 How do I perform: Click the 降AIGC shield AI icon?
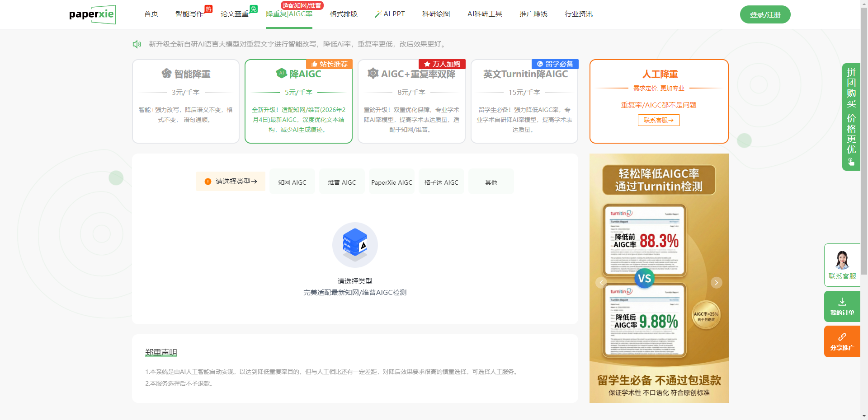tap(282, 73)
